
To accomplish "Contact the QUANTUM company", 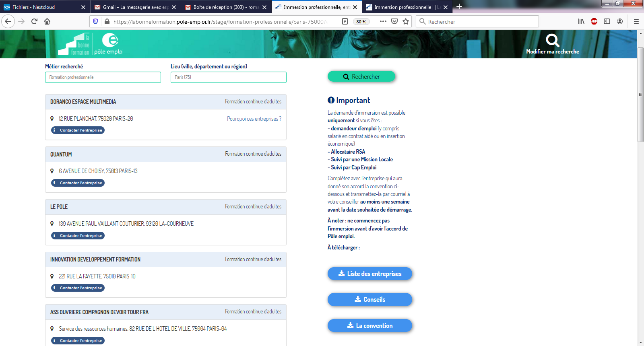I will [78, 183].
